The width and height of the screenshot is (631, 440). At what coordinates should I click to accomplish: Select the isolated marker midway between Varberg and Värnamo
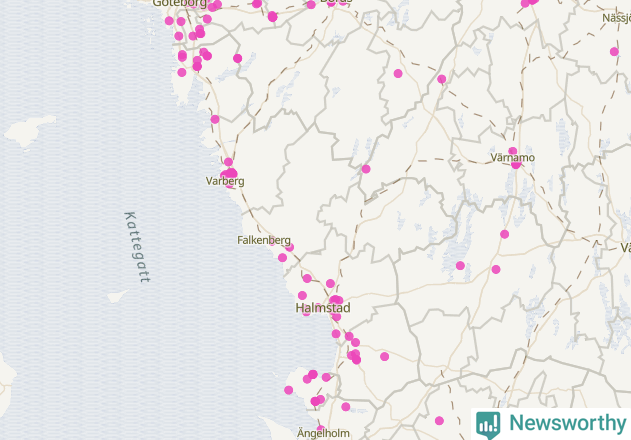tap(366, 169)
